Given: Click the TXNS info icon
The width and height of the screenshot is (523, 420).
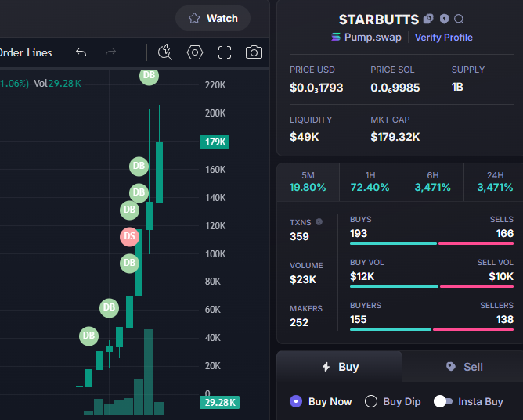Looking at the screenshot, I should pos(319,222).
